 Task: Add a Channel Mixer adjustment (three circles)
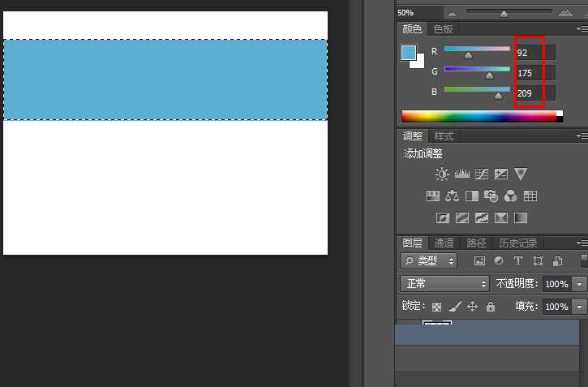pos(510,196)
